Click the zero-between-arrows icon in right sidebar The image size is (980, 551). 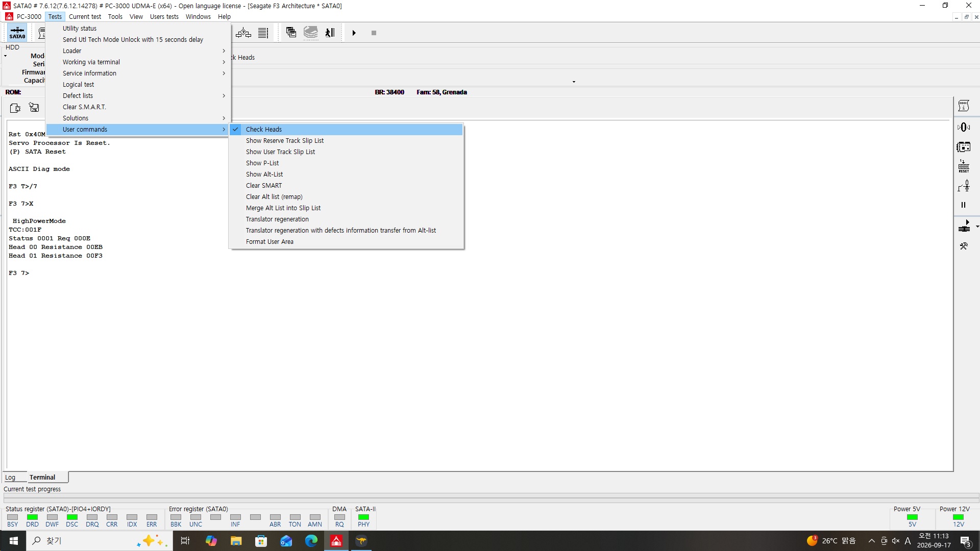[964, 127]
